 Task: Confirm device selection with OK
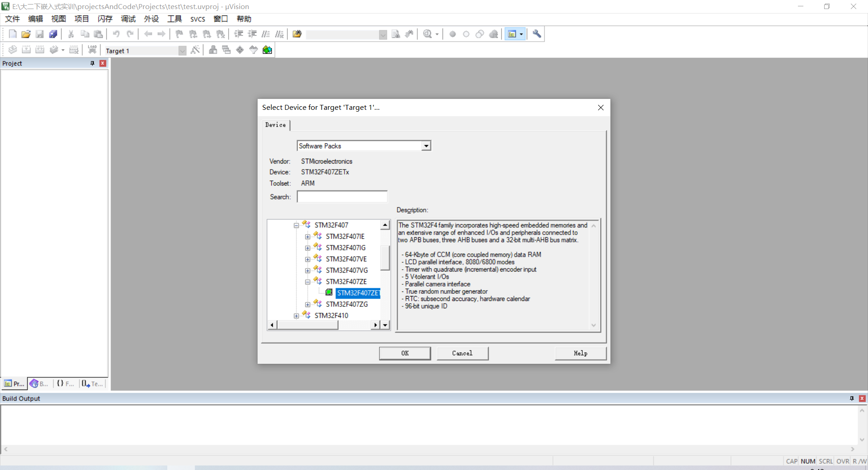click(405, 353)
